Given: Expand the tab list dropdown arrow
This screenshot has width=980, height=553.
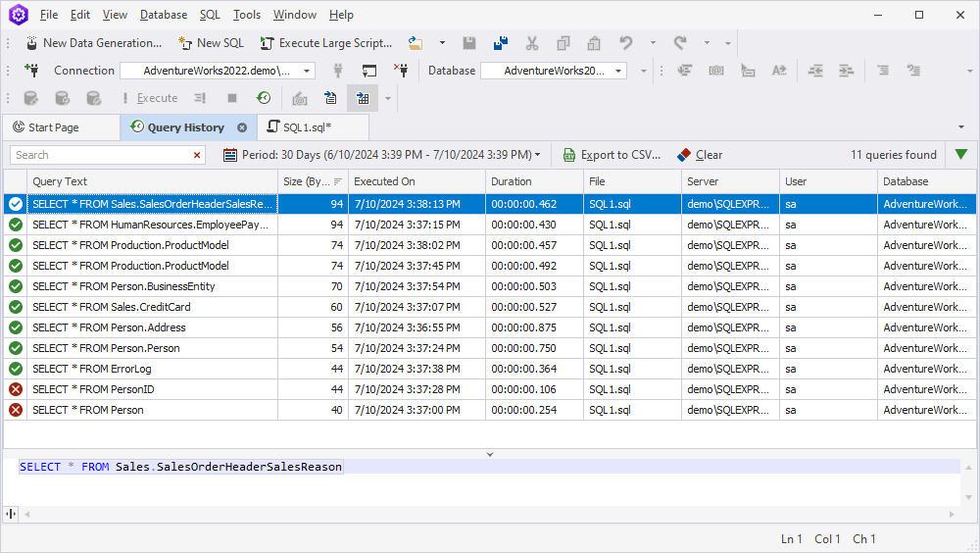Looking at the screenshot, I should [961, 127].
